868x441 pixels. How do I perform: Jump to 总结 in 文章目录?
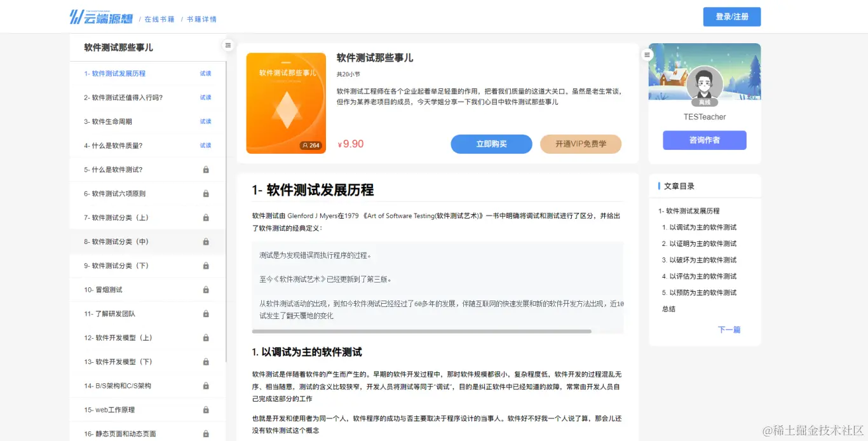click(x=668, y=309)
